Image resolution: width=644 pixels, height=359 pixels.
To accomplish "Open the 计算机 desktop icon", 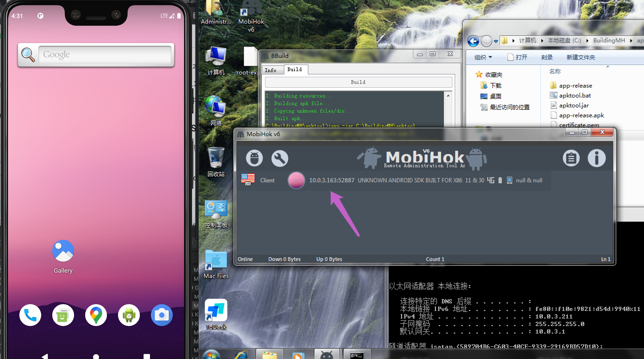I will point(216,61).
